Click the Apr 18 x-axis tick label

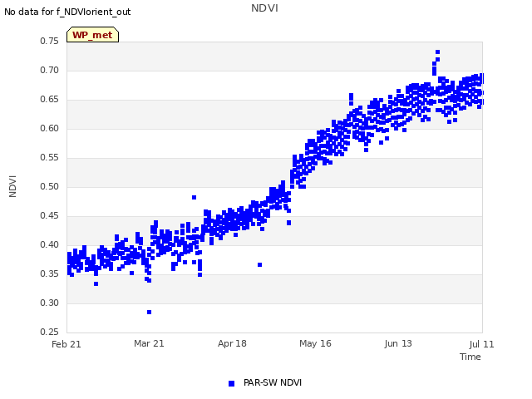click(x=232, y=343)
